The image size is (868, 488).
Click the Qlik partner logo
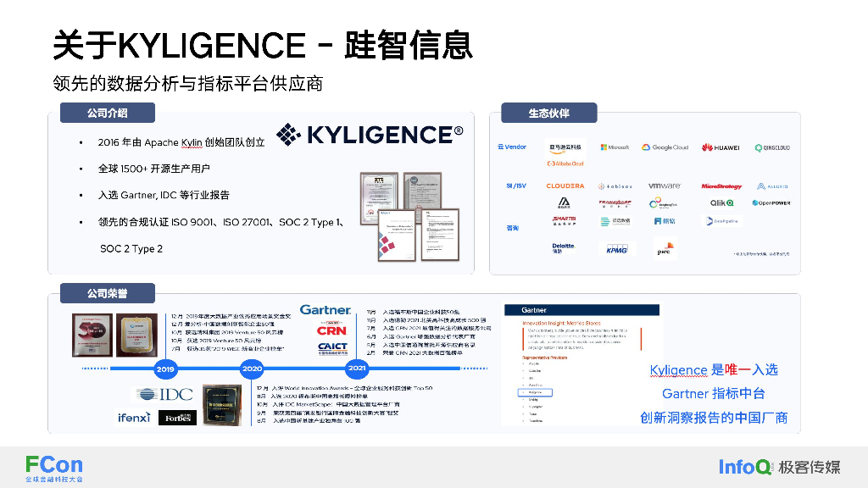(722, 203)
